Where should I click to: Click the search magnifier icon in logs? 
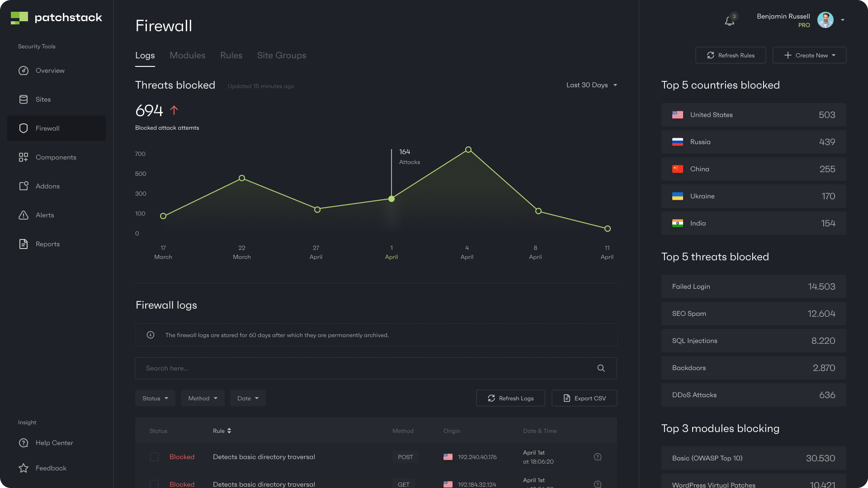(x=601, y=368)
